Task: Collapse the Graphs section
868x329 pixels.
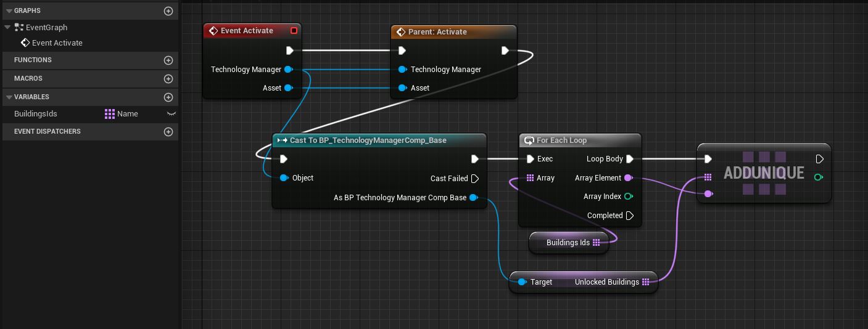Action: click(8, 11)
